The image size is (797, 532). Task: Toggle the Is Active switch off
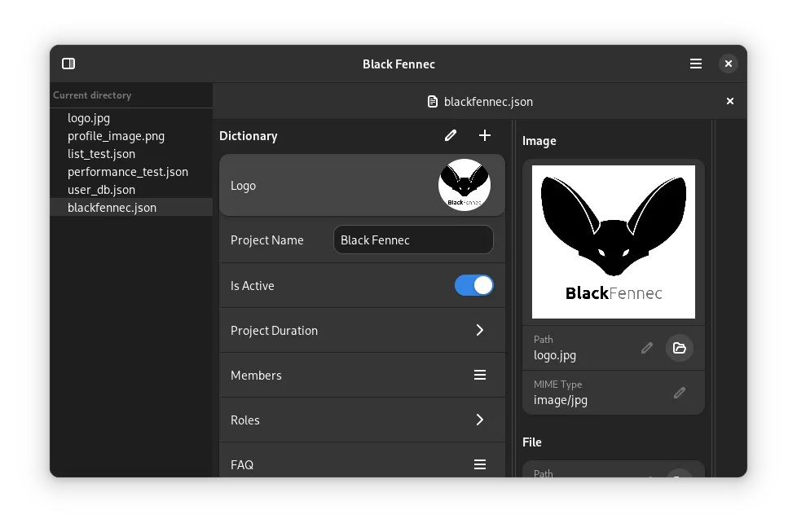click(473, 285)
